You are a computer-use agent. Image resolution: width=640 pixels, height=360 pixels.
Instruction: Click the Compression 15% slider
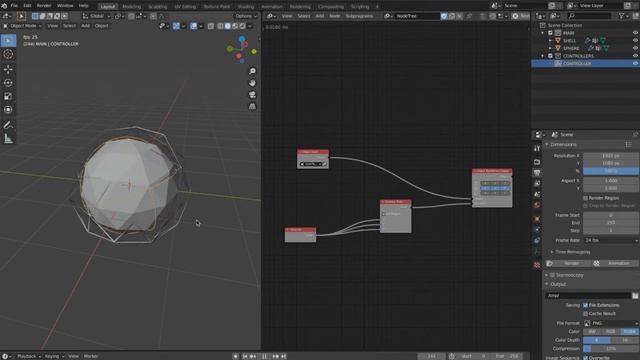point(611,349)
